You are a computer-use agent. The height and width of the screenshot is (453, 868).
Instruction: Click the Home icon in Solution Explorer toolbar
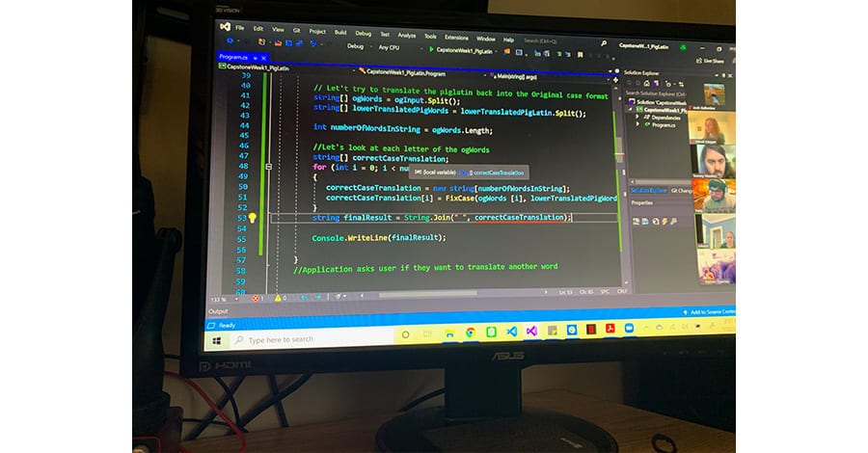pyautogui.click(x=646, y=83)
